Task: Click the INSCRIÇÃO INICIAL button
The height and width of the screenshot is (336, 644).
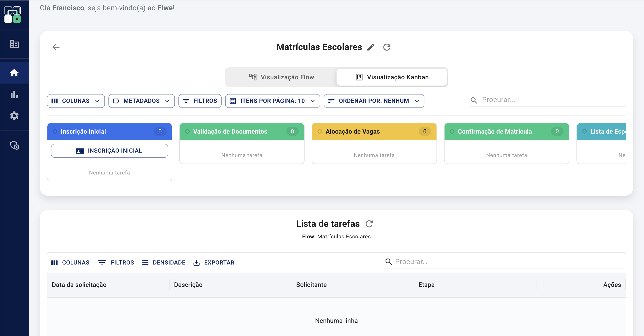Action: click(110, 151)
